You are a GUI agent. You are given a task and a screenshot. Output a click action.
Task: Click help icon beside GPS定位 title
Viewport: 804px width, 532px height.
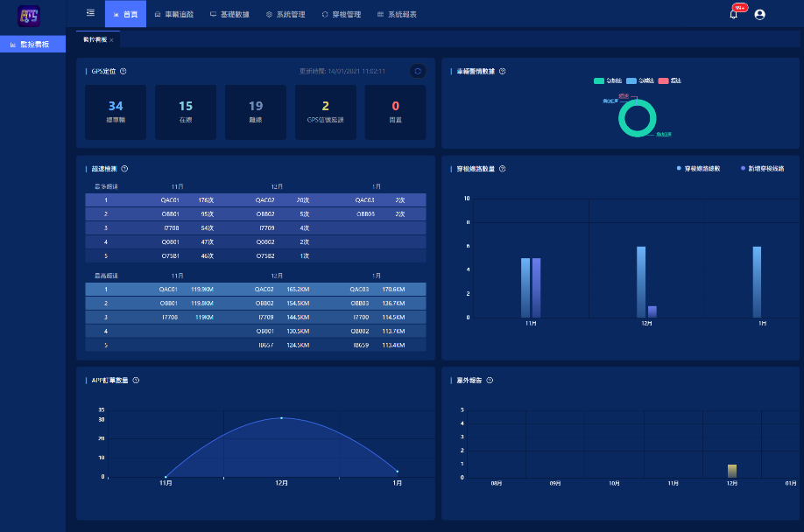(x=123, y=72)
